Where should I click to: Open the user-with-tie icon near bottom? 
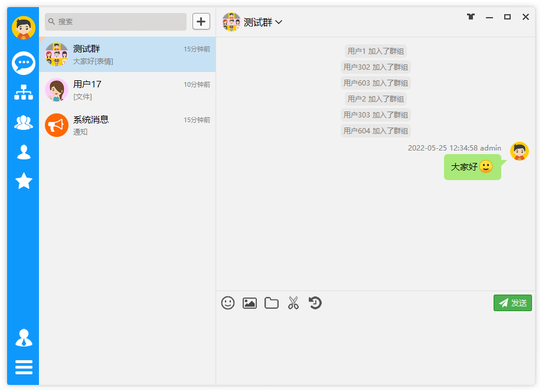coord(24,338)
